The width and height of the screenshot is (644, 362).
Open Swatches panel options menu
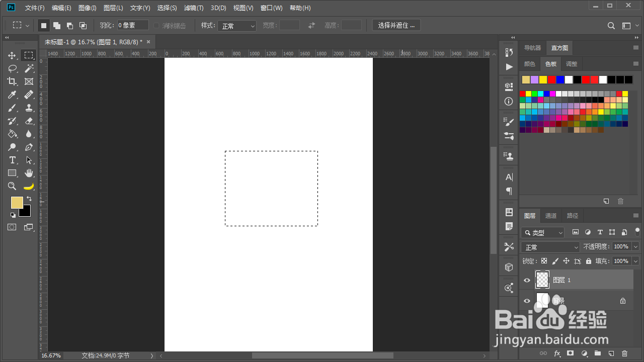636,64
